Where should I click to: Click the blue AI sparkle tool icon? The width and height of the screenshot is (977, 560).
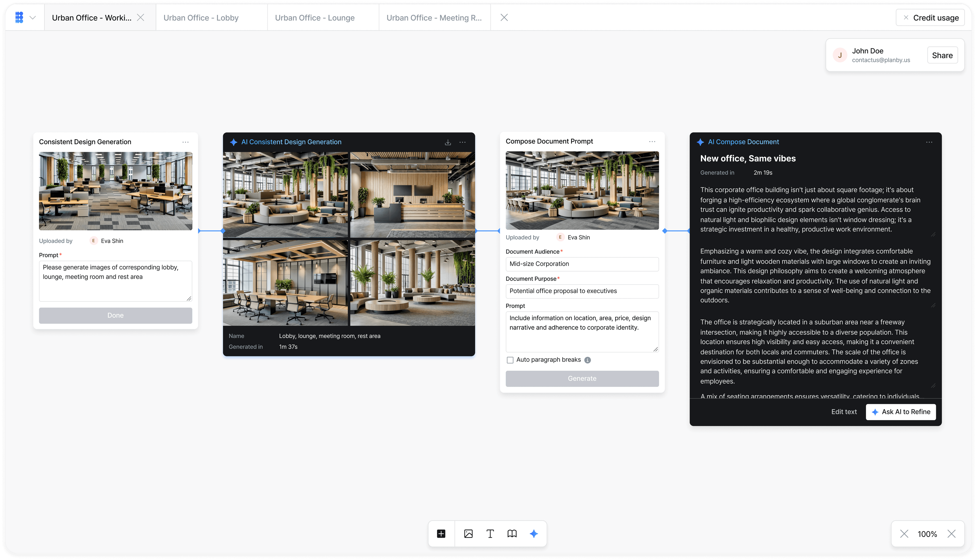tap(534, 534)
